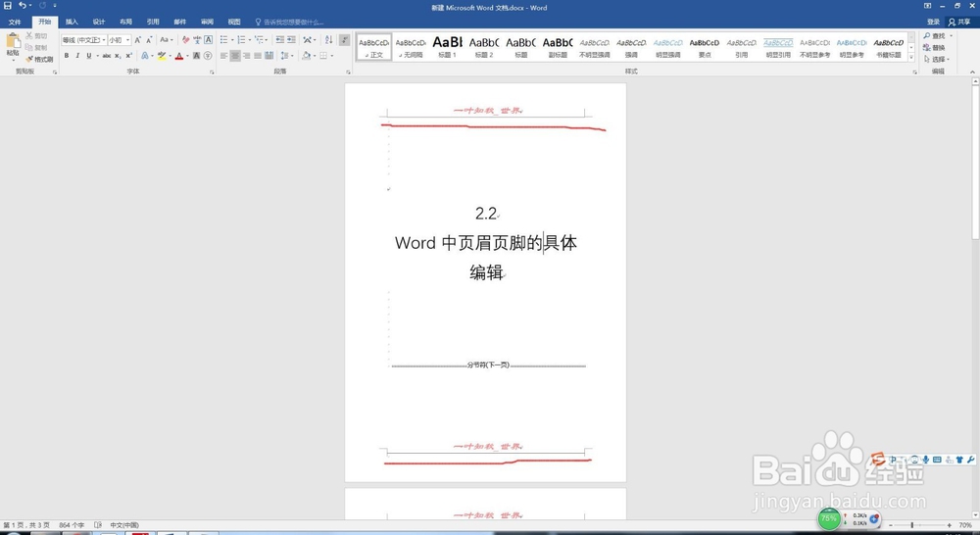Open the Change Case (Aa) dropdown

pos(166,40)
